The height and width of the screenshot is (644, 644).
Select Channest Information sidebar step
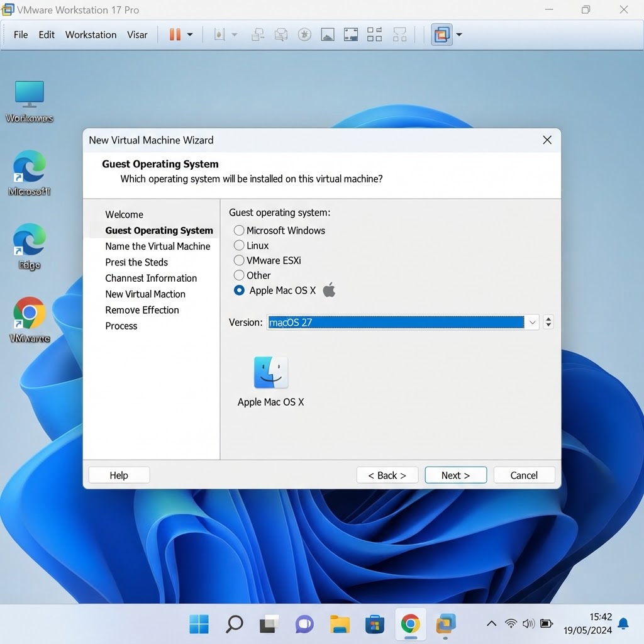coord(151,278)
